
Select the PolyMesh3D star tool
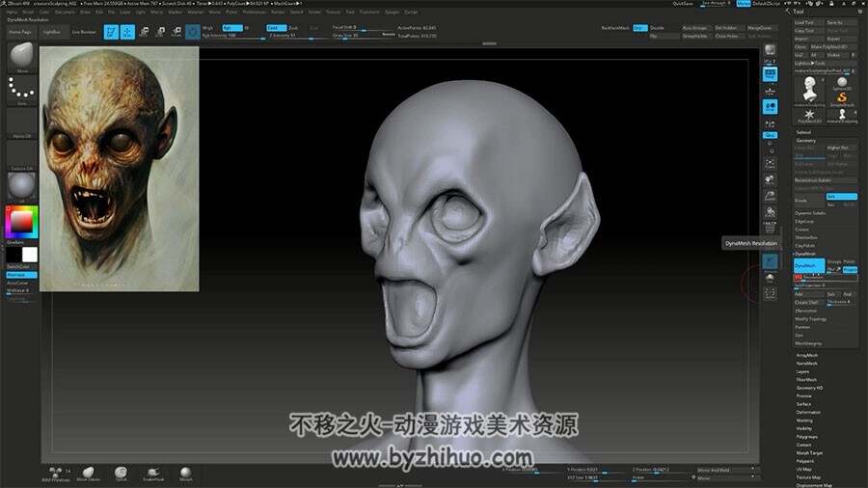tap(809, 116)
